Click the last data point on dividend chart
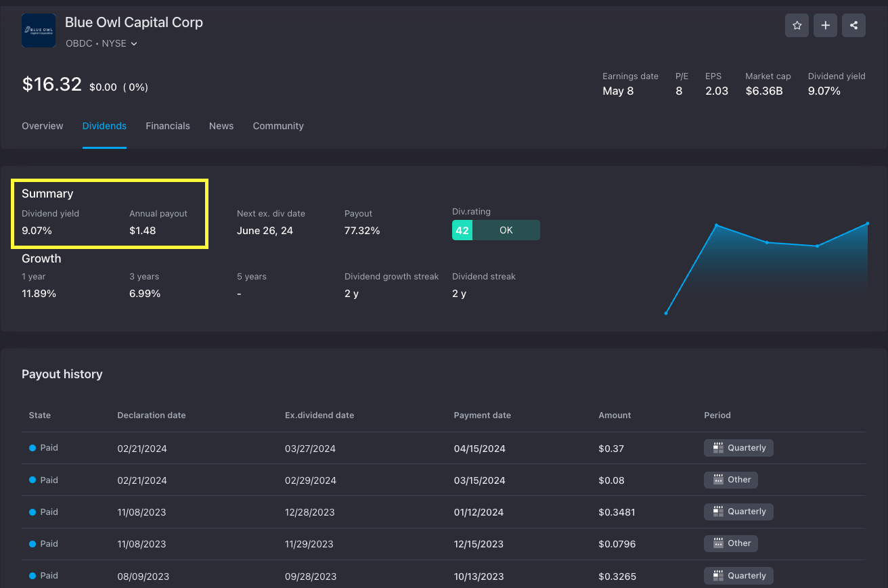 tap(867, 223)
